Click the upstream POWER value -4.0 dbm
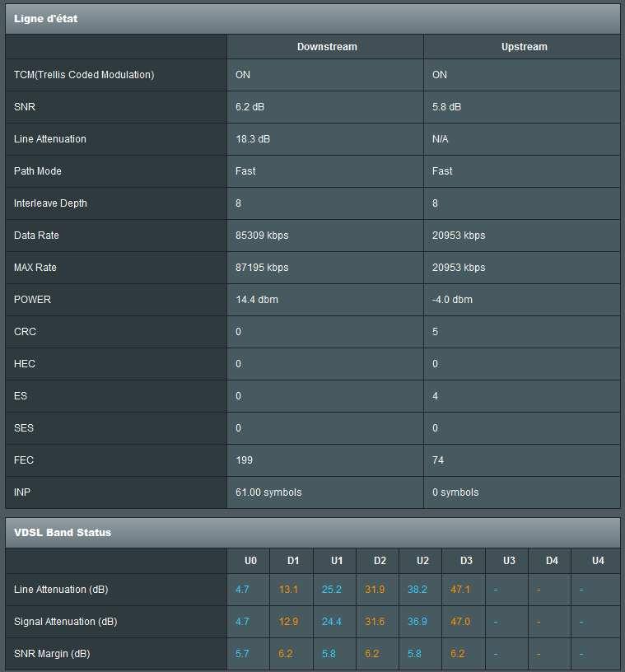The image size is (625, 672). click(452, 300)
